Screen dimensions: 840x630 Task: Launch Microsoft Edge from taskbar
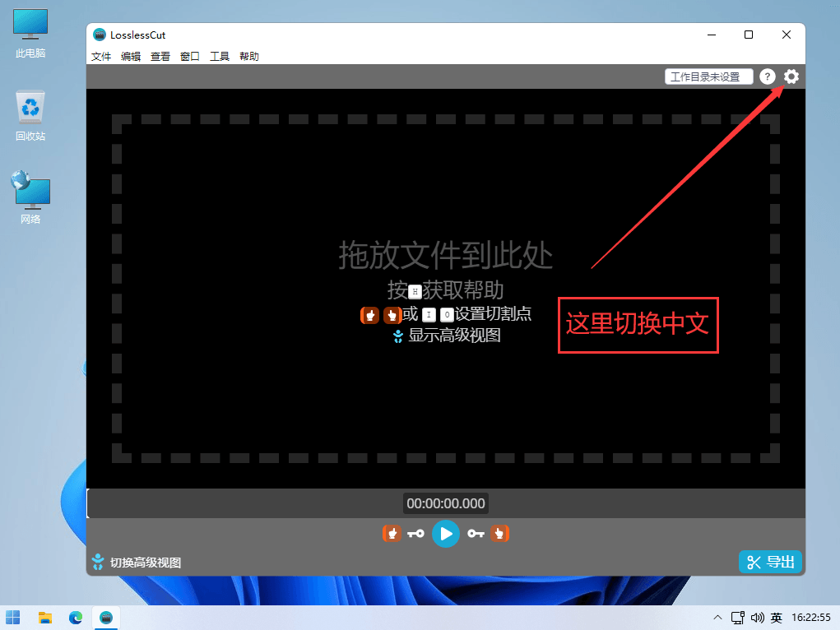(76, 618)
